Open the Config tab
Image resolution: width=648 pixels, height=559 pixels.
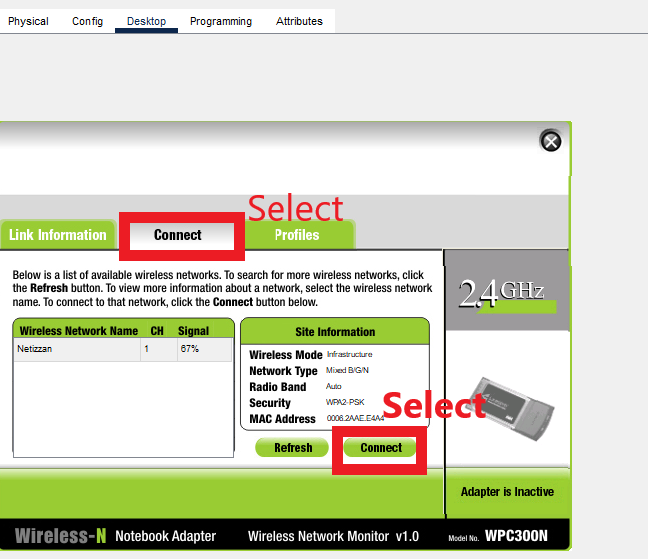click(87, 21)
